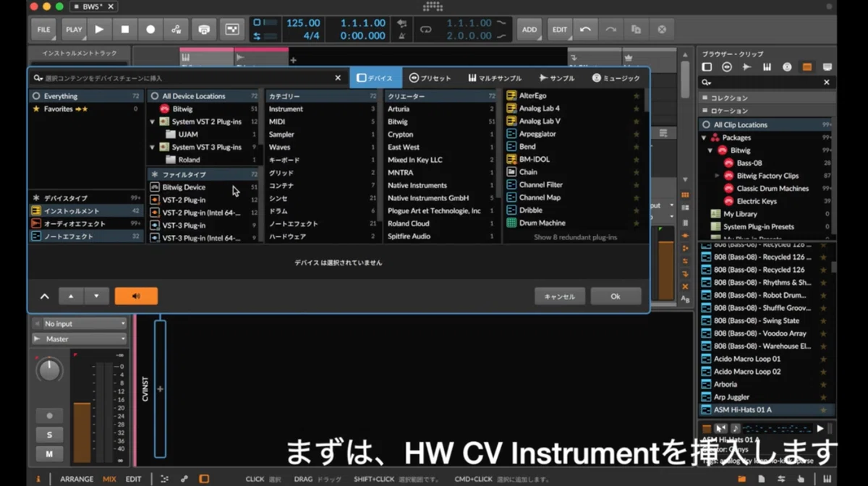Toggle automation write mode button
The width and height of the screenshot is (868, 486).
(x=176, y=30)
